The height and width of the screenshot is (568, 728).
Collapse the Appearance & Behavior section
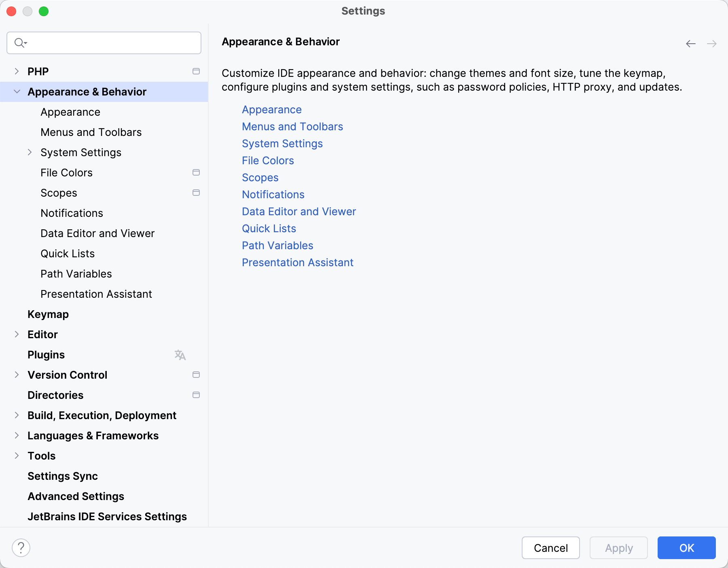[x=17, y=91]
